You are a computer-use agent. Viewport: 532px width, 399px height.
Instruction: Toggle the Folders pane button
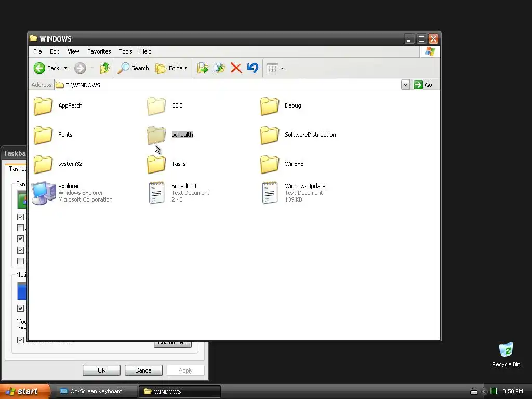[x=171, y=68]
